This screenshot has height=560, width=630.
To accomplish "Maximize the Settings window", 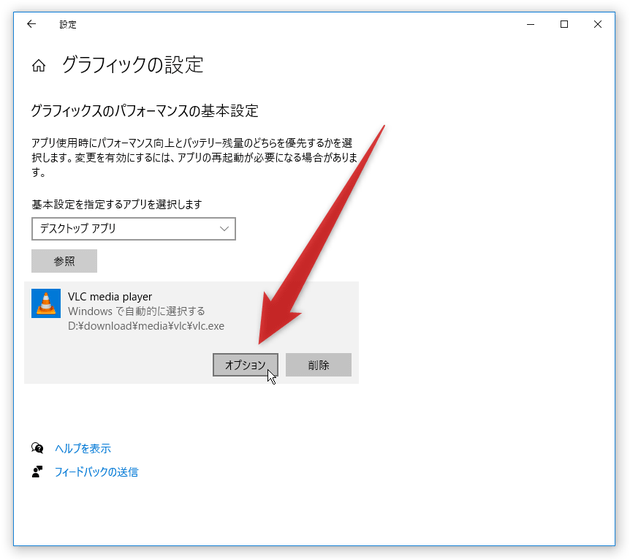I will coord(564,24).
